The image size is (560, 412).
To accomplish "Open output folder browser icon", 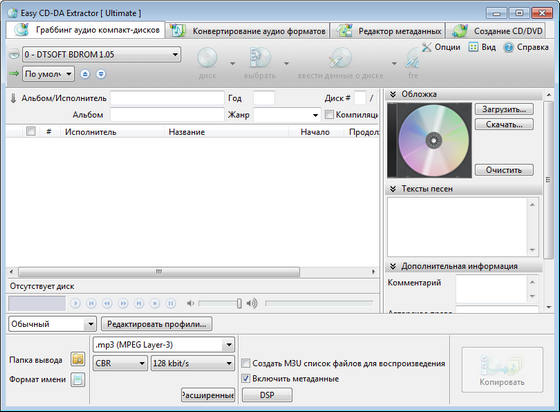I will click(78, 359).
